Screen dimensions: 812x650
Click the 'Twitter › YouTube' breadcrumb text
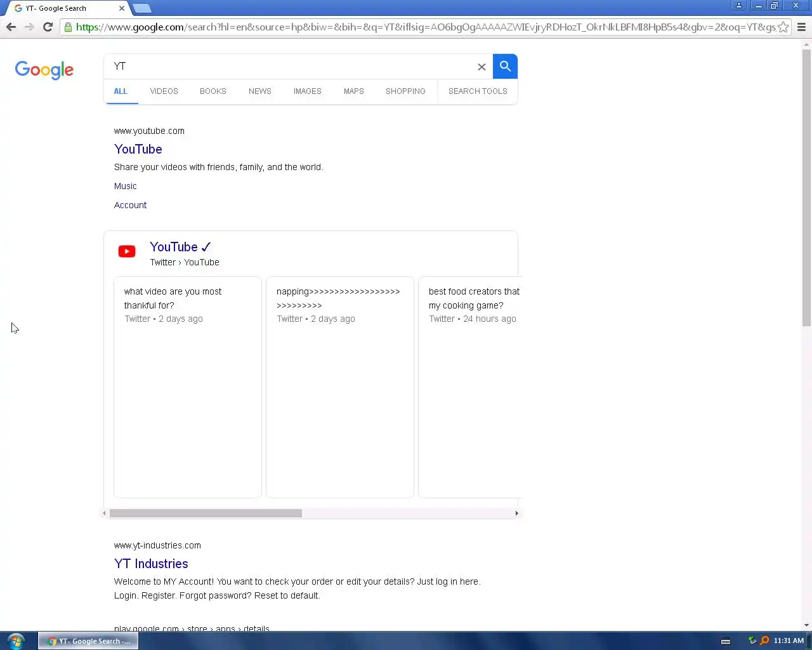185,262
